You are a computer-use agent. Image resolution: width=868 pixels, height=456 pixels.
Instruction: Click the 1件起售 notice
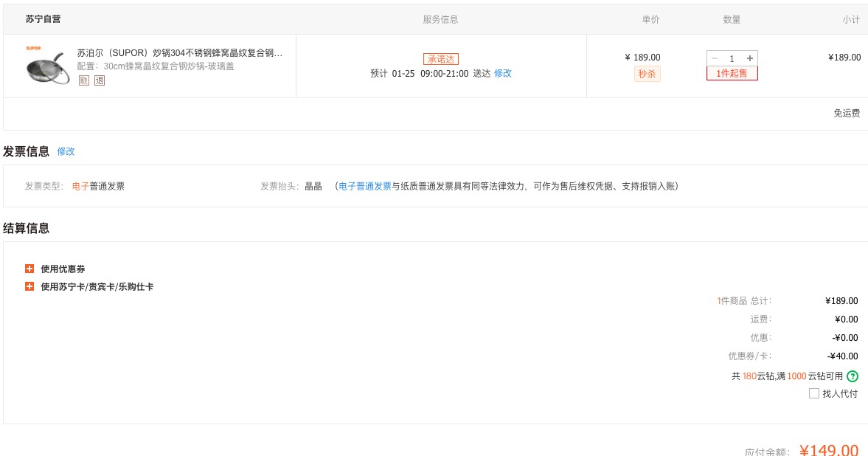click(732, 73)
